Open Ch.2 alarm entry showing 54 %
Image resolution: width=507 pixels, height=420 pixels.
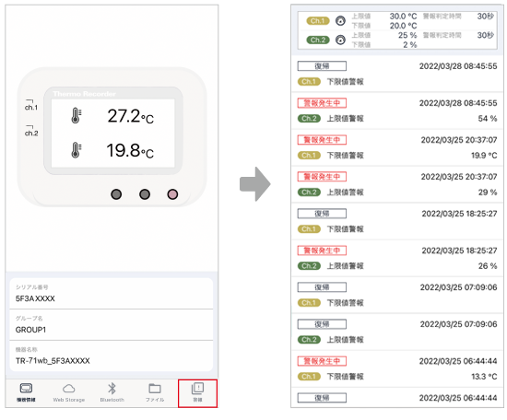click(397, 111)
